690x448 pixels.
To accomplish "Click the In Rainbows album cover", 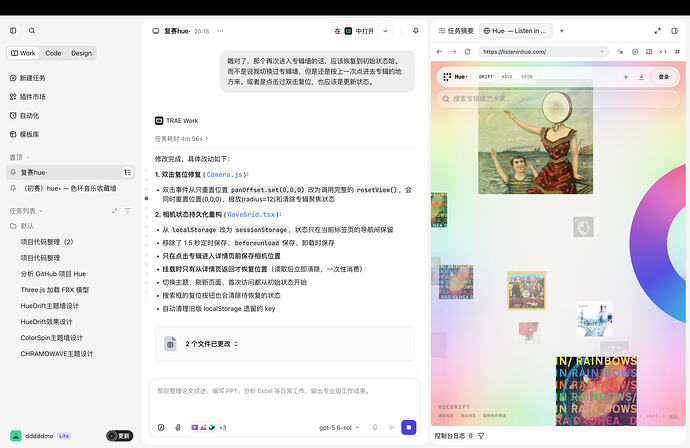I will tap(596, 391).
